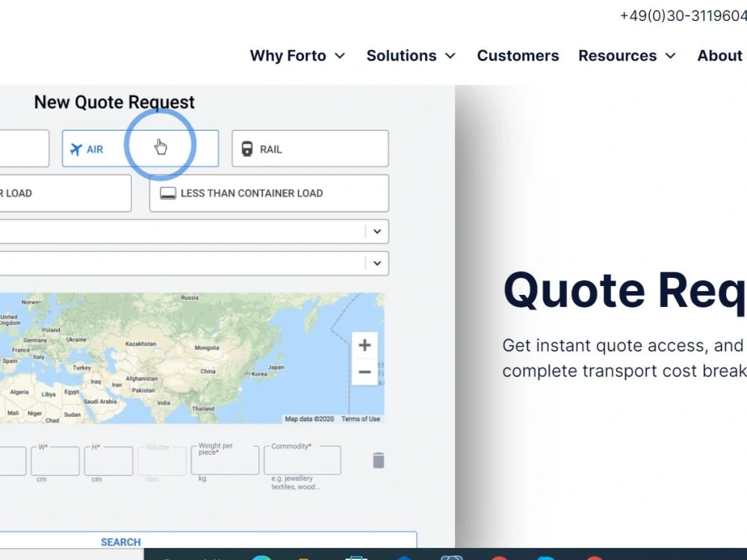Open the About navigation item

(x=720, y=56)
